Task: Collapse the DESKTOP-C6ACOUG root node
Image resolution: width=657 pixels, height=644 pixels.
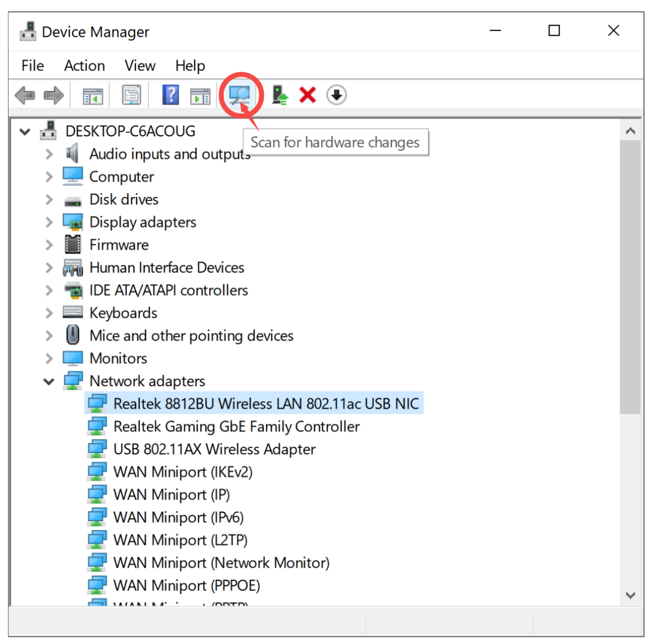Action: [x=25, y=132]
